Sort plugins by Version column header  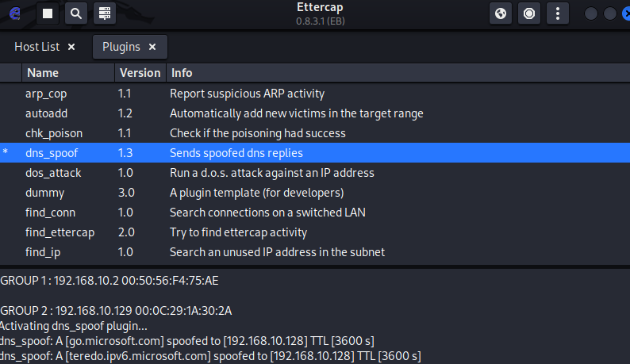click(x=140, y=73)
